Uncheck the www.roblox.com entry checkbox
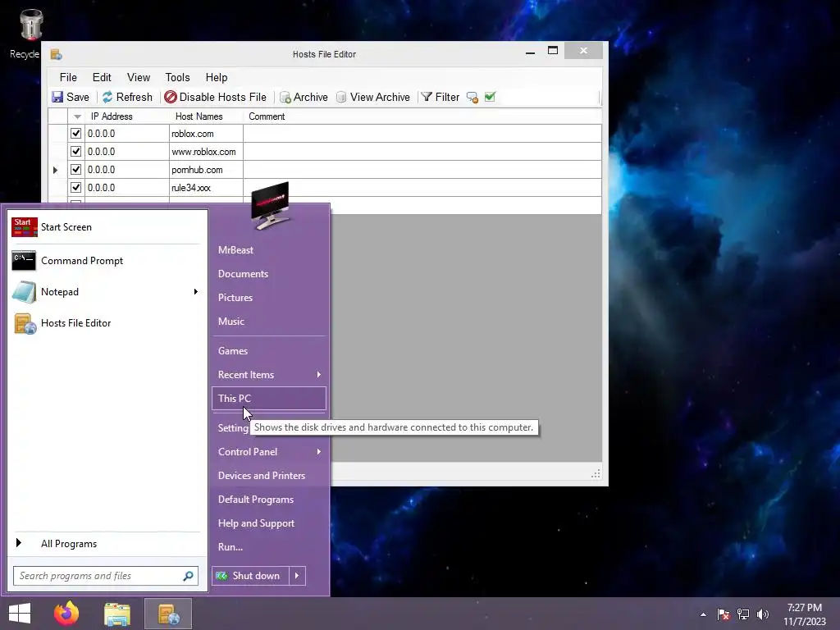Viewport: 840px width, 630px height. [75, 152]
